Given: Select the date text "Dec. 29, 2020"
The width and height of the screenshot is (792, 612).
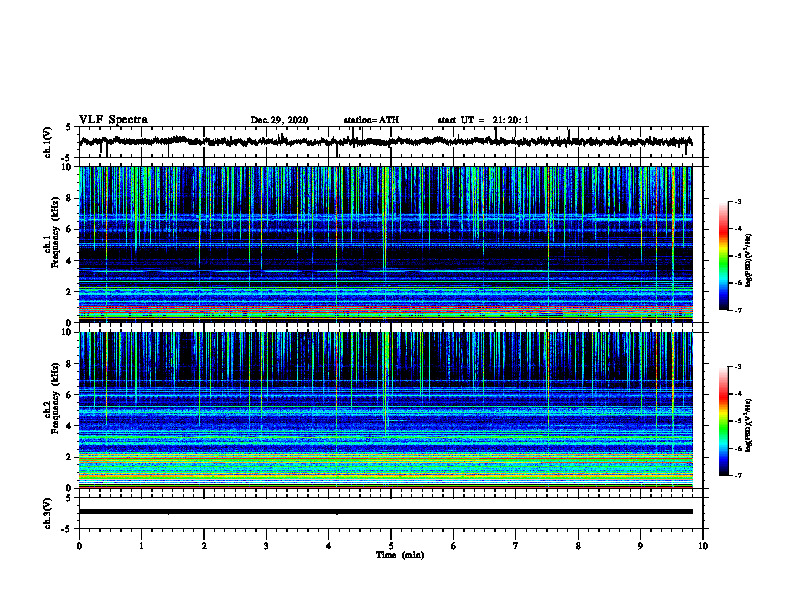Looking at the screenshot, I should tap(279, 120).
